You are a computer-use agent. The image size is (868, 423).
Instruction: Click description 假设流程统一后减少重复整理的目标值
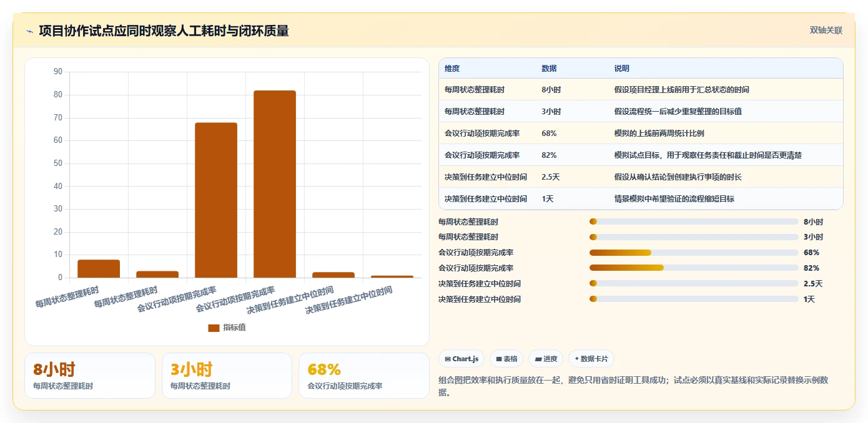coord(678,112)
